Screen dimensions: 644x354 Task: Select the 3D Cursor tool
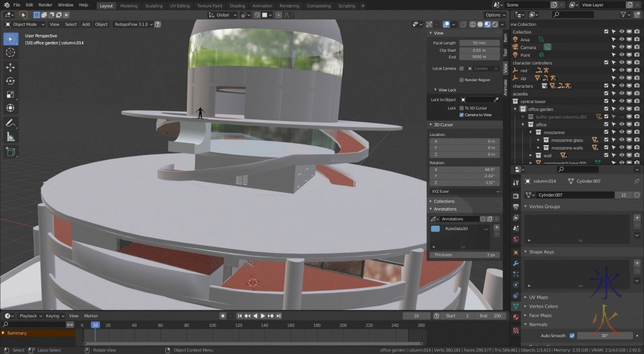[x=10, y=52]
